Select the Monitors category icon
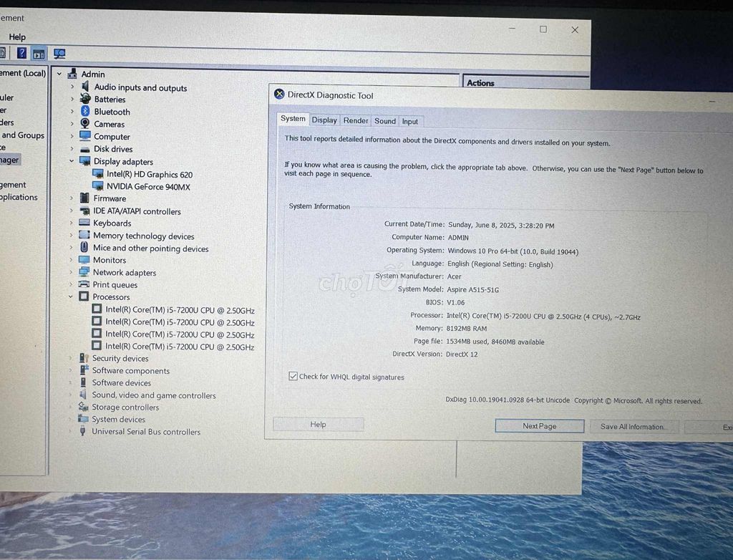733x560 pixels. [84, 260]
